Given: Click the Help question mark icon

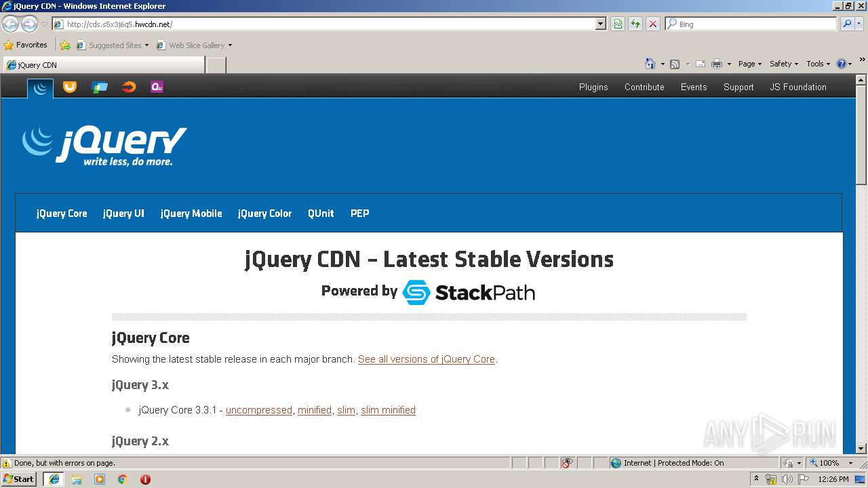Looking at the screenshot, I should pyautogui.click(x=842, y=64).
